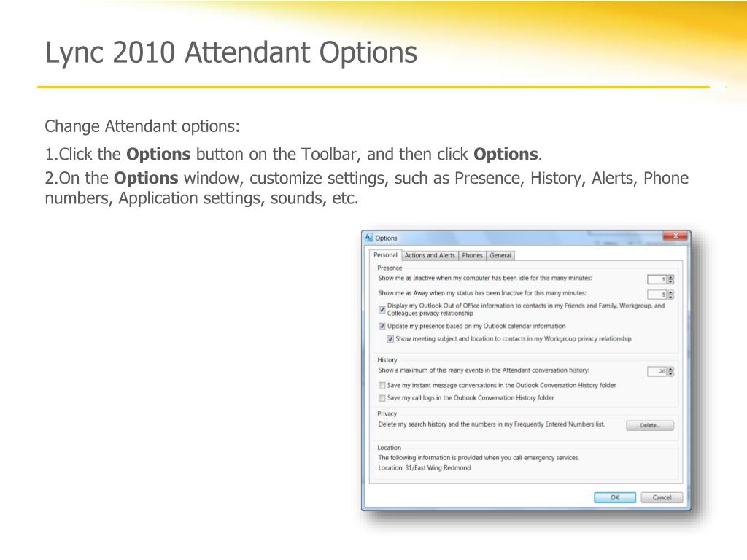Click the Attendant icon in Options title bar

pos(368,237)
